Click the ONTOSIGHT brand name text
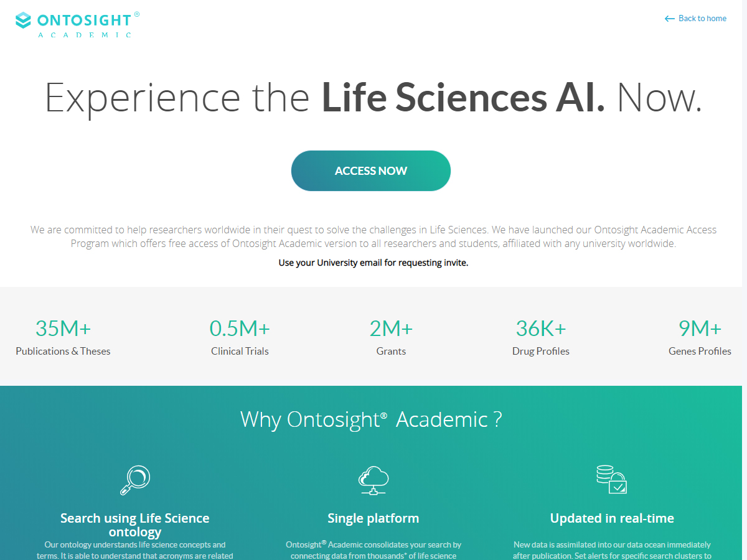 (84, 21)
